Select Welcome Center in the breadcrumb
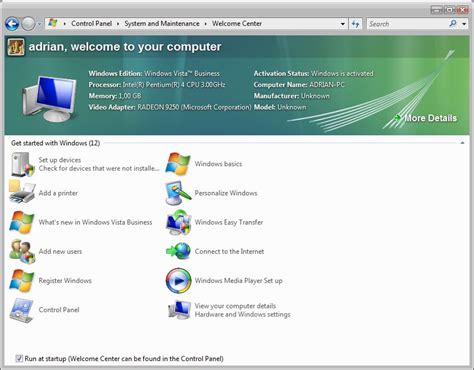 (237, 24)
